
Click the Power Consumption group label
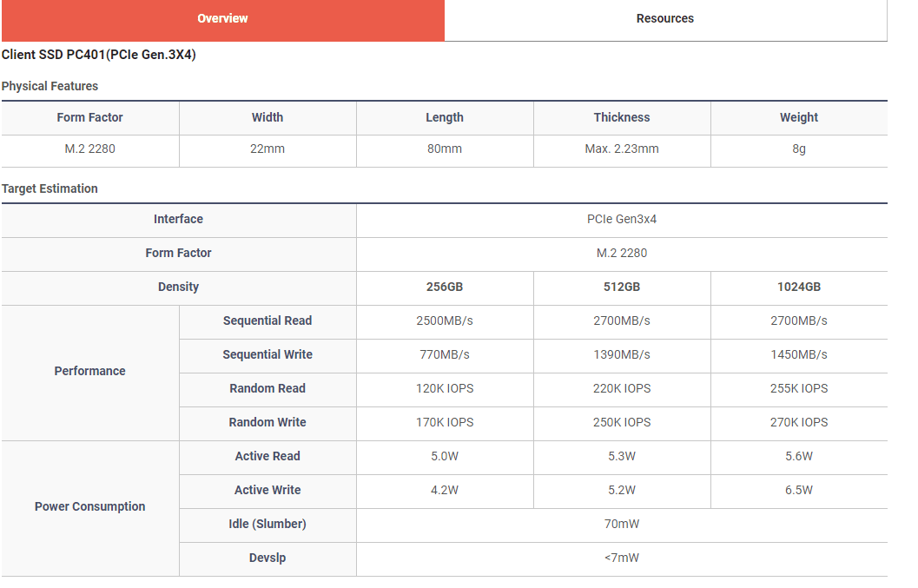pyautogui.click(x=89, y=506)
